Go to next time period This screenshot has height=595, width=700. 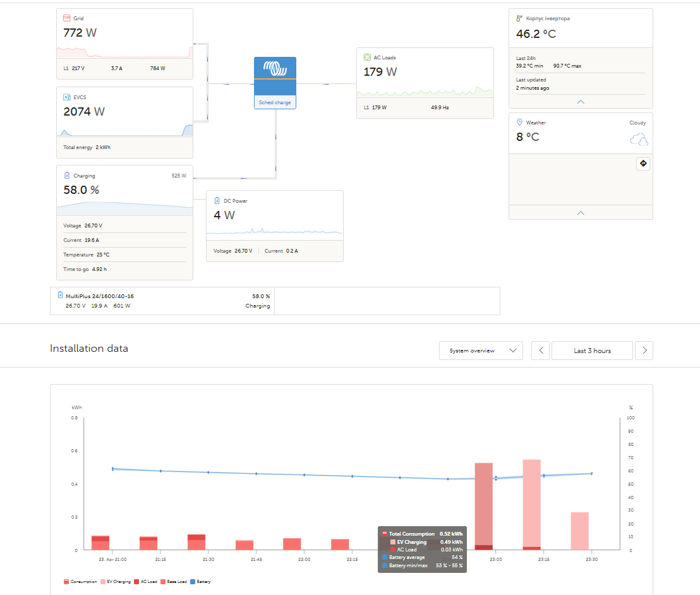pos(644,351)
